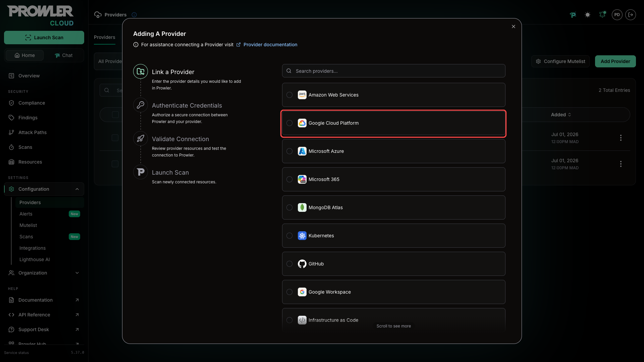The width and height of the screenshot is (644, 362).
Task: Open the Documentation external link
Action: click(x=44, y=300)
